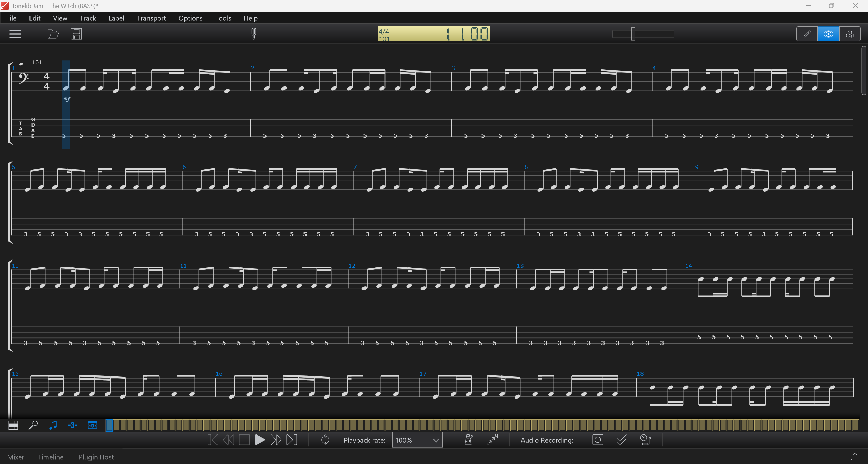Click the open file folder icon
The height and width of the screenshot is (464, 868).
click(x=53, y=34)
